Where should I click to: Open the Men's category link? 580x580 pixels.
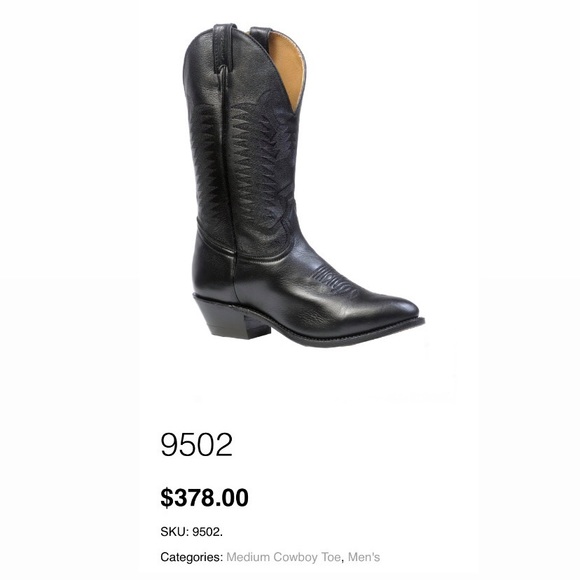pos(364,557)
